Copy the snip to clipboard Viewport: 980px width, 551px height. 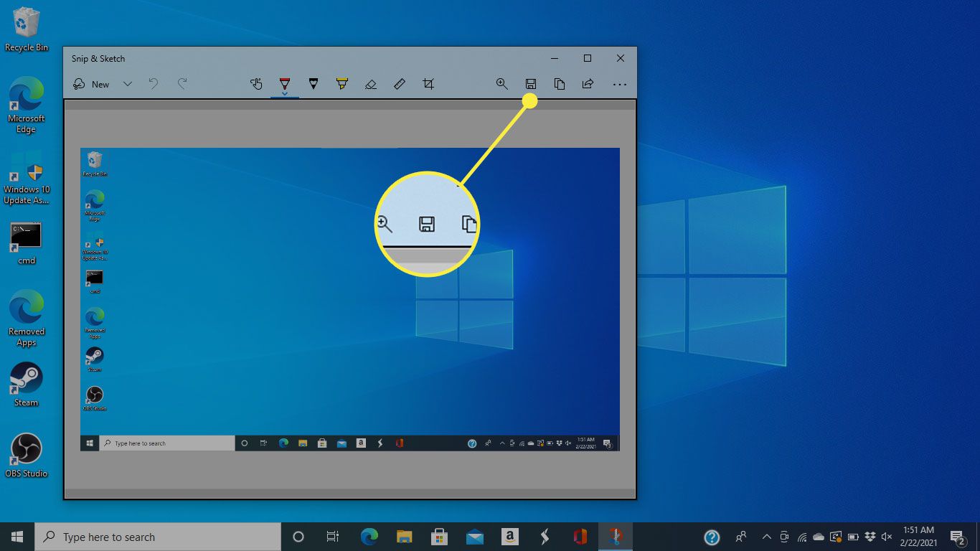coord(560,84)
